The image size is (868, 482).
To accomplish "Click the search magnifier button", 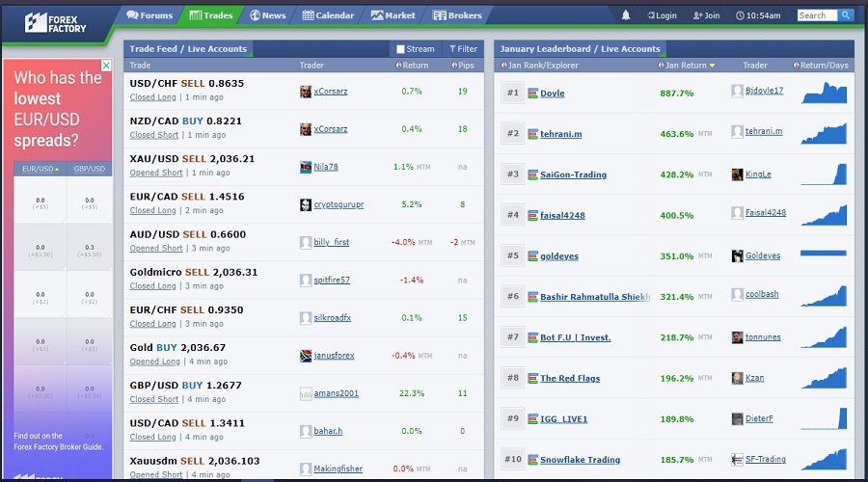I will 845,15.
